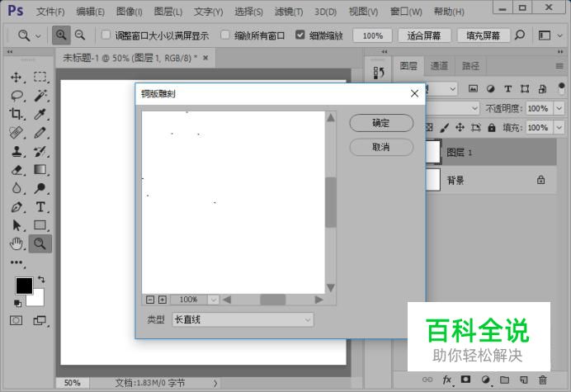
Task: Select the Gradient tool
Action: point(40,170)
